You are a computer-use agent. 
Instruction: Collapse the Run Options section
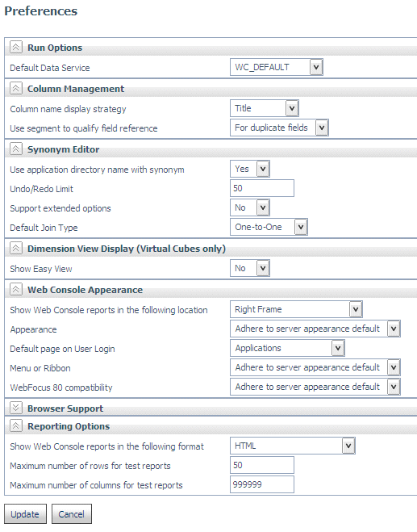point(16,47)
